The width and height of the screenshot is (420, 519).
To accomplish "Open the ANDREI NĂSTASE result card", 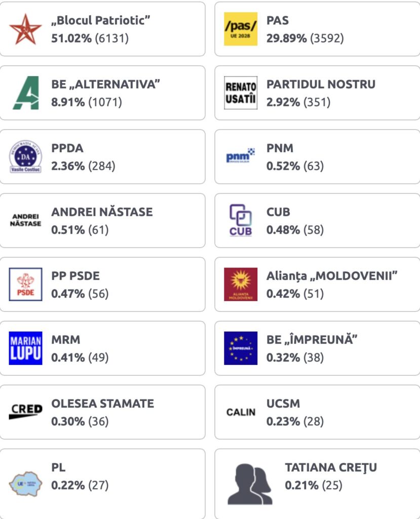I will (102, 220).
